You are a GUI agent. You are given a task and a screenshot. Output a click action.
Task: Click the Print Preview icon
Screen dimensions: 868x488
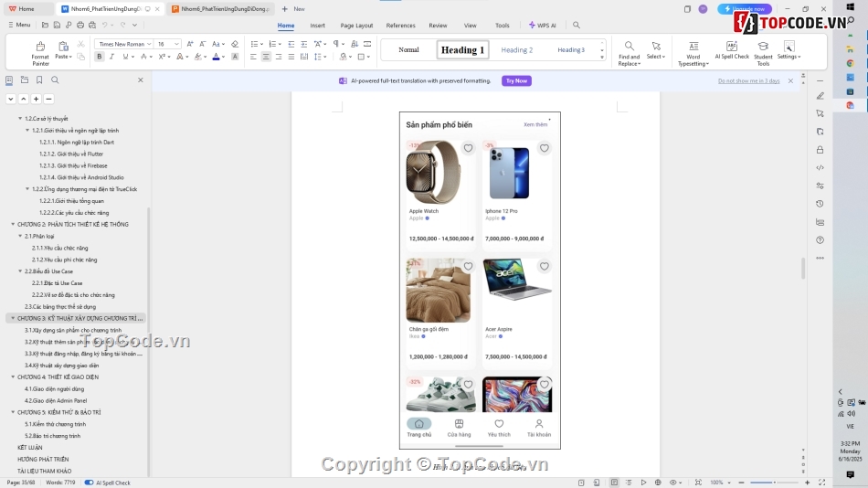(92, 25)
